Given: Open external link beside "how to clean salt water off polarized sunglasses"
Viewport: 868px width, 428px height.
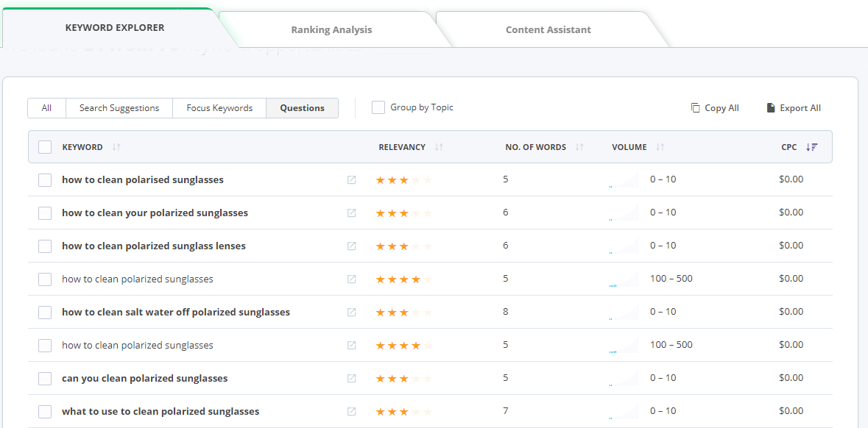Looking at the screenshot, I should point(352,311).
